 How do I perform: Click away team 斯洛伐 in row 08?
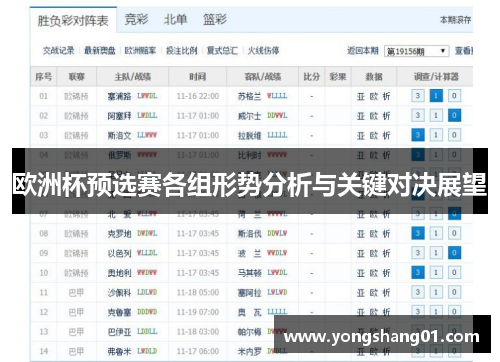click(x=249, y=234)
